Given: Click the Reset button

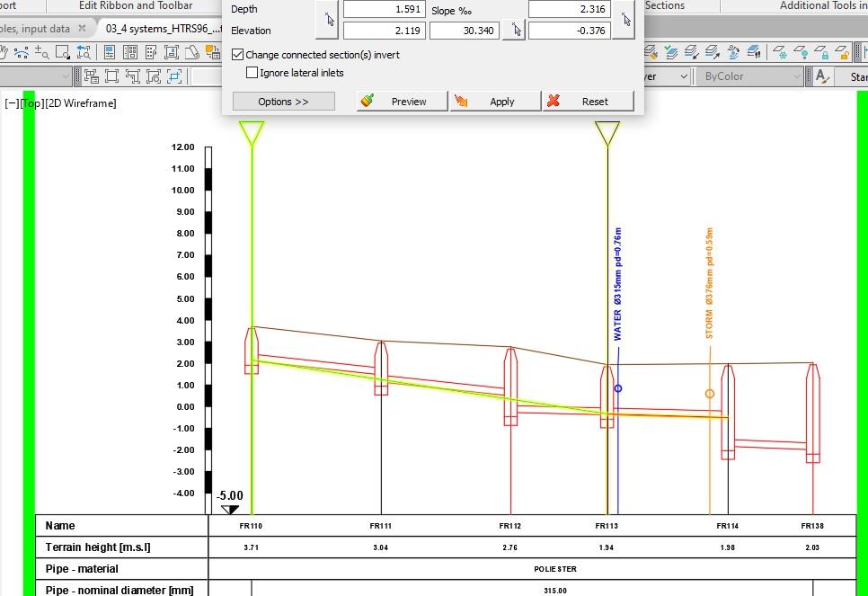Looking at the screenshot, I should point(588,102).
